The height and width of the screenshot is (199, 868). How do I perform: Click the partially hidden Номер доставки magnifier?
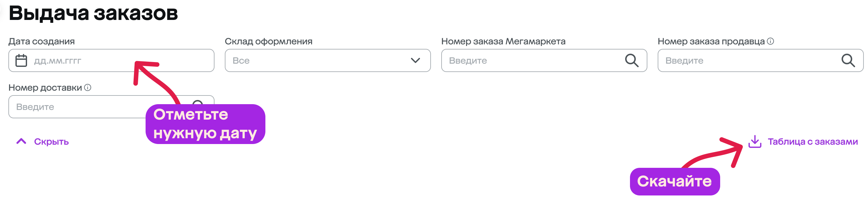(x=198, y=103)
